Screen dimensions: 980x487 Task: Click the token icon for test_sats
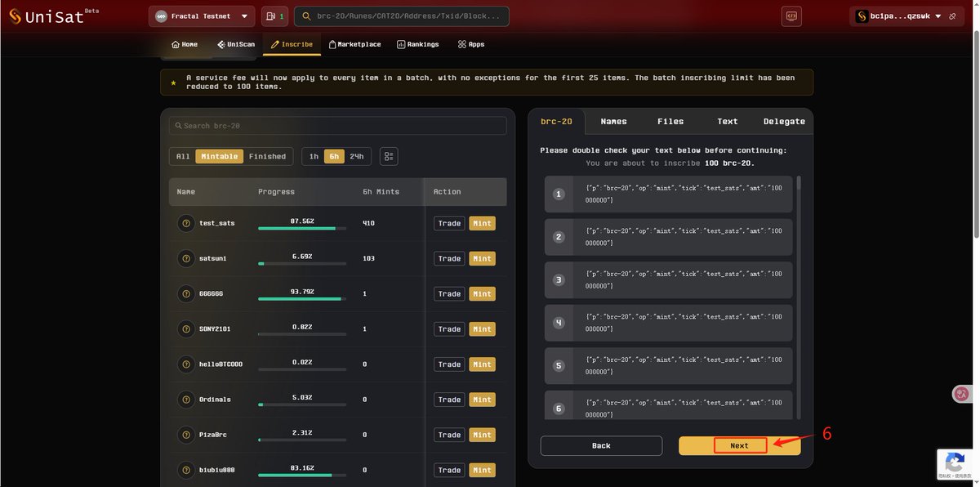click(x=185, y=223)
